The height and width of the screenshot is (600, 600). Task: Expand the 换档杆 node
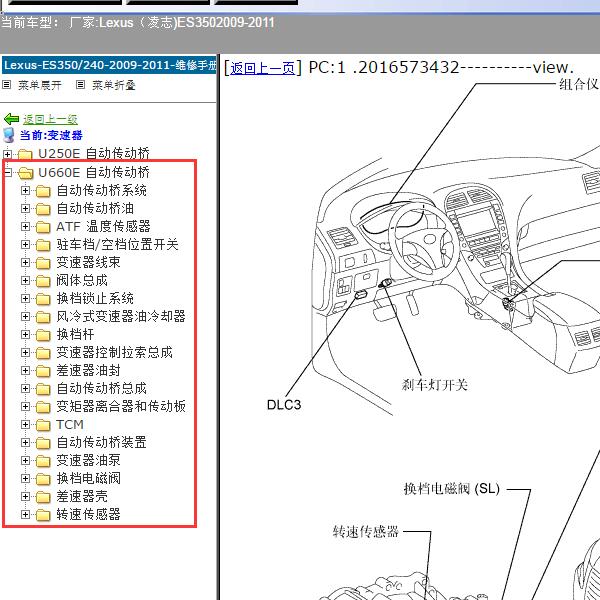25,334
